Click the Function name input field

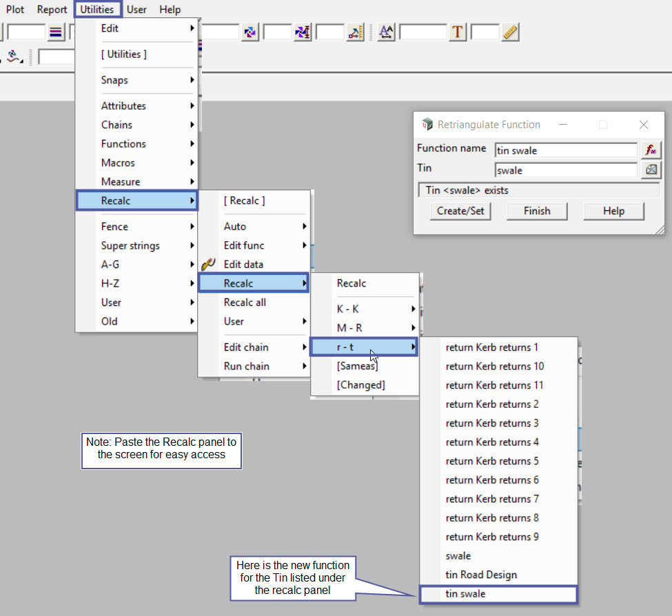(x=565, y=150)
